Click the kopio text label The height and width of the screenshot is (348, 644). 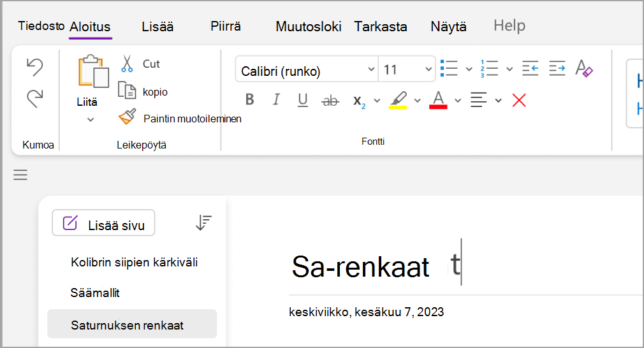click(x=155, y=92)
